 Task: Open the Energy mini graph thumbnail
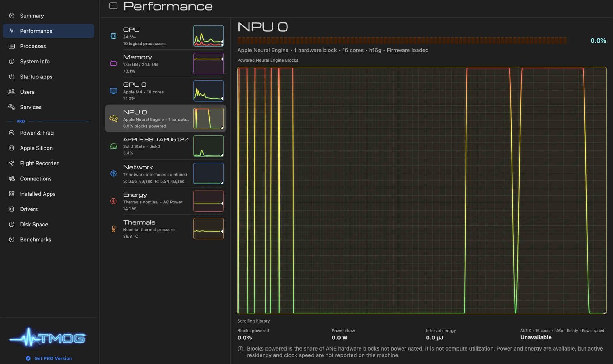tap(208, 201)
